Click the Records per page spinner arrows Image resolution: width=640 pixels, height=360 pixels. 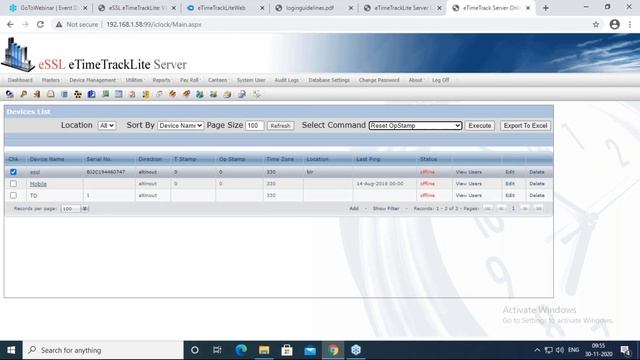coord(84,209)
